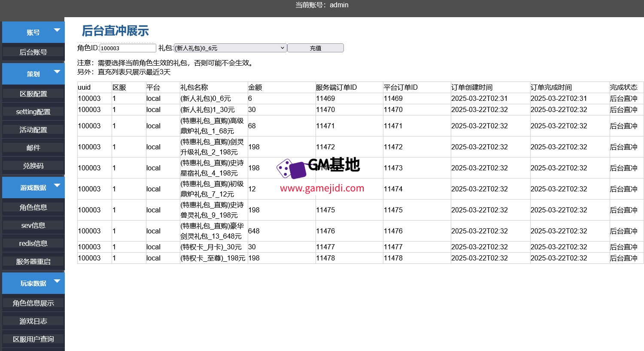Select the 史诗兽灵礼包_9_198元 cell
The height and width of the screenshot is (351, 644).
(214, 210)
